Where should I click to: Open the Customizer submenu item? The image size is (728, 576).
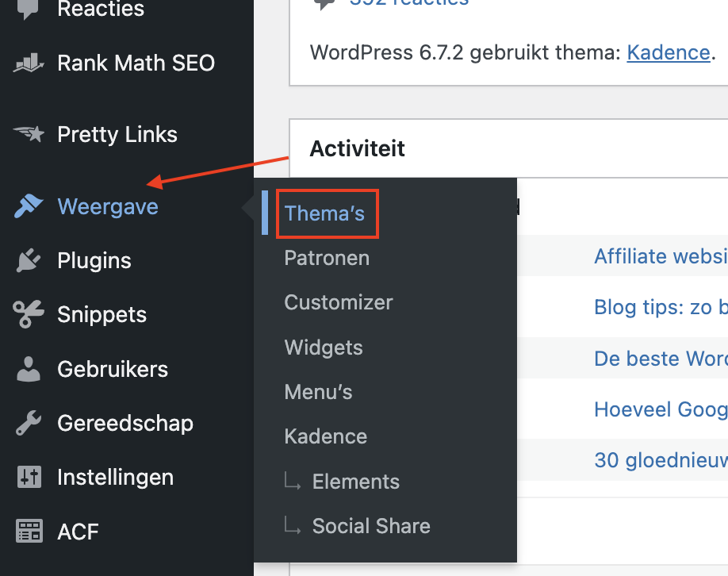coord(339,302)
